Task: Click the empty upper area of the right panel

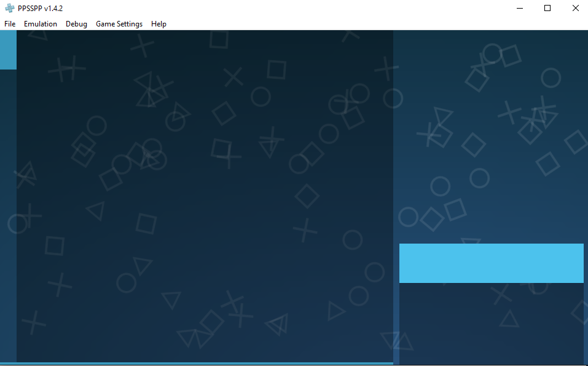Action: tap(491, 135)
